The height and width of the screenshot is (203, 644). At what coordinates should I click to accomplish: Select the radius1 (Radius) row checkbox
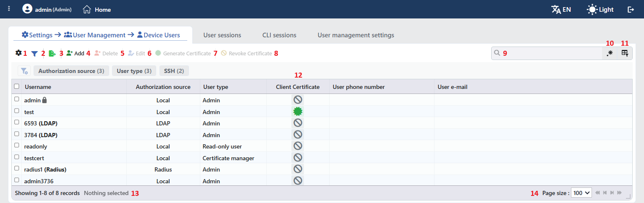pyautogui.click(x=17, y=169)
